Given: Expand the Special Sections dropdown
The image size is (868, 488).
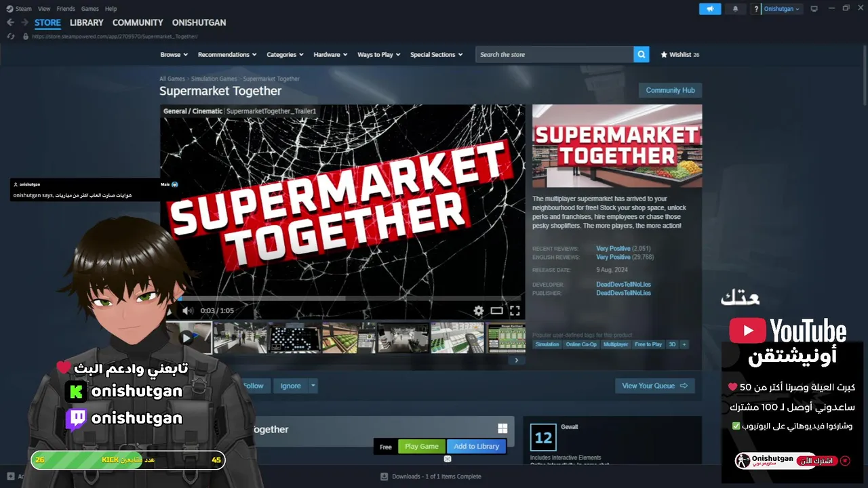Looking at the screenshot, I should 437,55.
